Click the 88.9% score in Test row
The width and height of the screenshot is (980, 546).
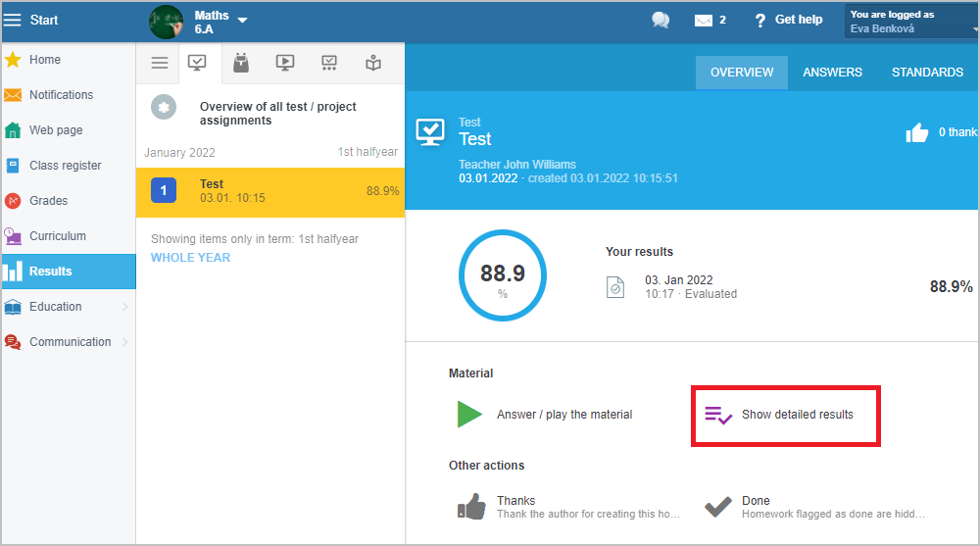point(382,191)
